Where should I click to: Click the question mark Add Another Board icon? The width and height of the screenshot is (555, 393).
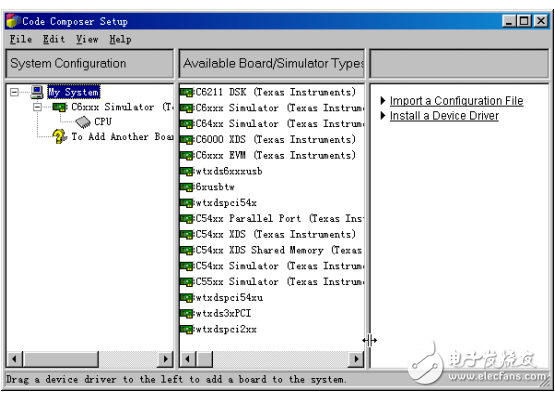[59, 136]
